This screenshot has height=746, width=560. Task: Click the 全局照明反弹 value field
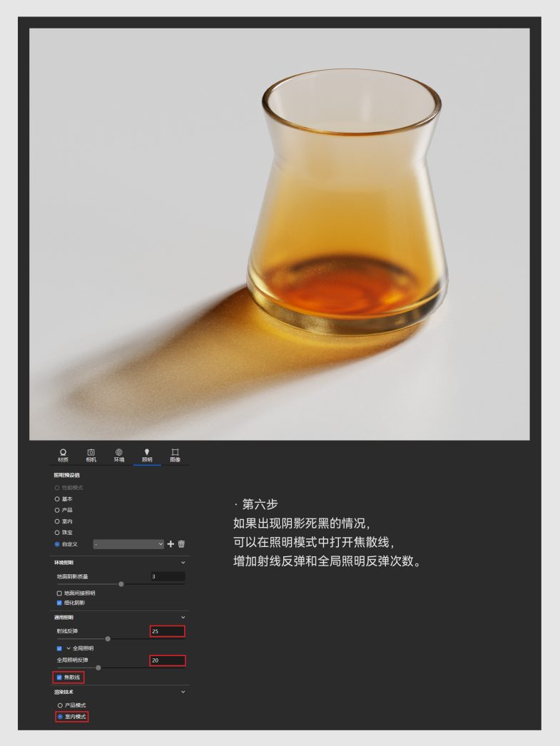167,660
